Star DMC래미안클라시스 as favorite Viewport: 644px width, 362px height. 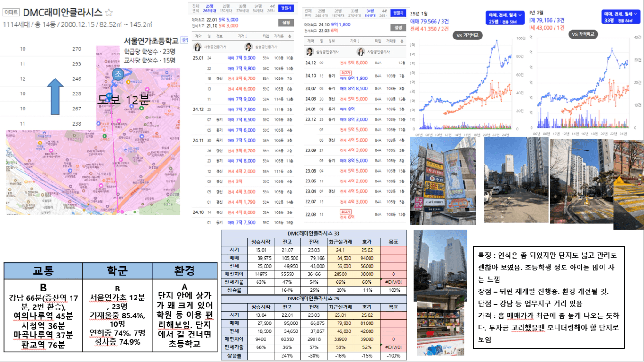(x=109, y=13)
